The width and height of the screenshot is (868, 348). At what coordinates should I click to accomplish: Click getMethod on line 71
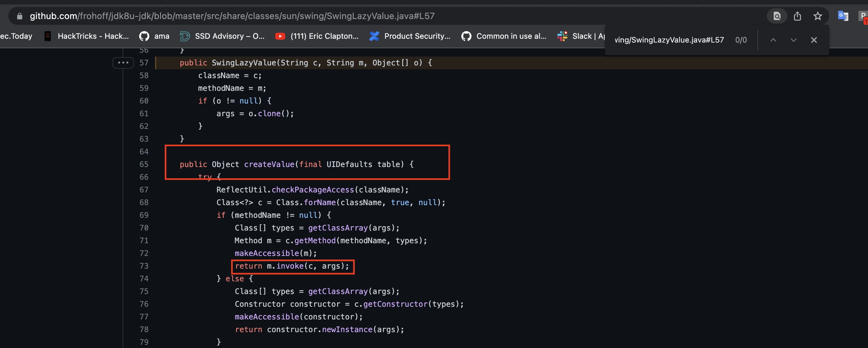[x=315, y=241]
